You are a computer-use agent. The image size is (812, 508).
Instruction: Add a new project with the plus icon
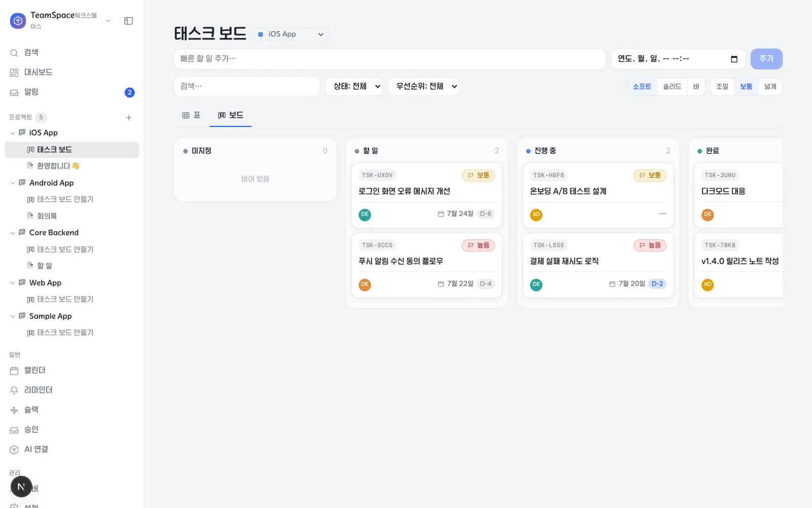[129, 117]
